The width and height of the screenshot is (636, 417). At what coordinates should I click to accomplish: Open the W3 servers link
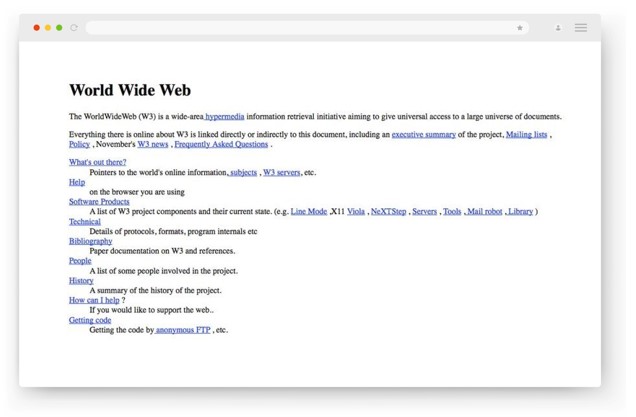(x=281, y=172)
